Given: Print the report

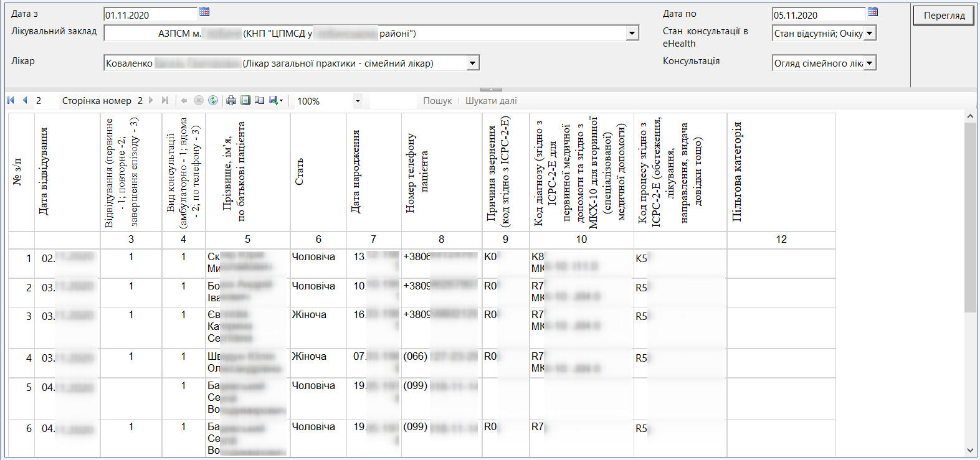Looking at the screenshot, I should [x=231, y=100].
